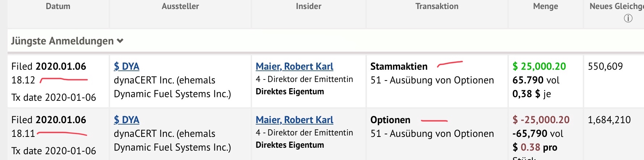Click the info icon under Neues Gleichgewicht
Viewport: 644px width, 160px height.
pos(628,18)
